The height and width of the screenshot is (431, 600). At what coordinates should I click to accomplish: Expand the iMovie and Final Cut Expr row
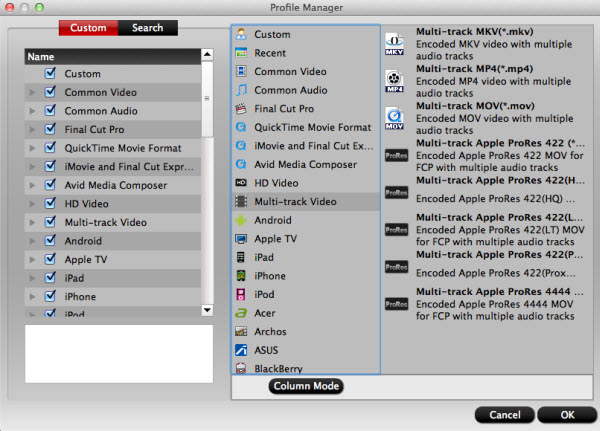33,167
